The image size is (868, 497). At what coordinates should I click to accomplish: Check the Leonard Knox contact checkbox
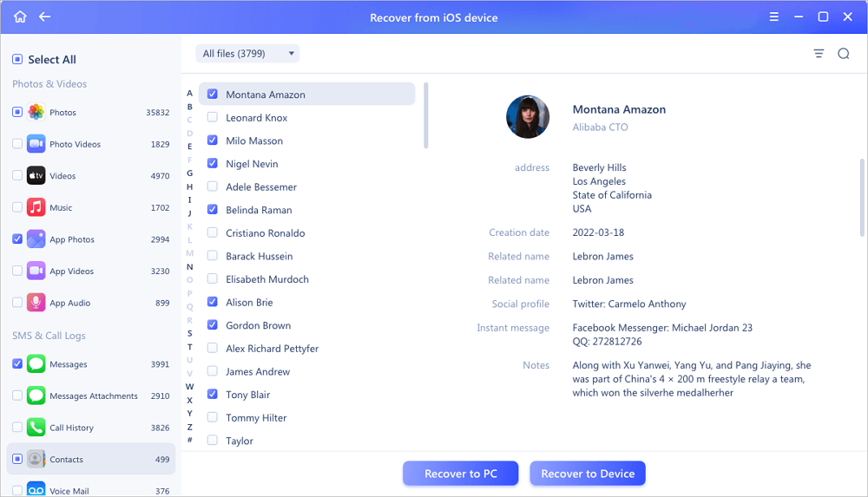(212, 117)
